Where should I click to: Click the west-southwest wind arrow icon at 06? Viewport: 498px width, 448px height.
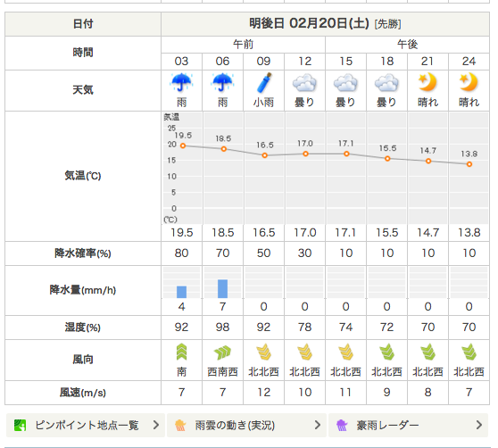(x=222, y=353)
